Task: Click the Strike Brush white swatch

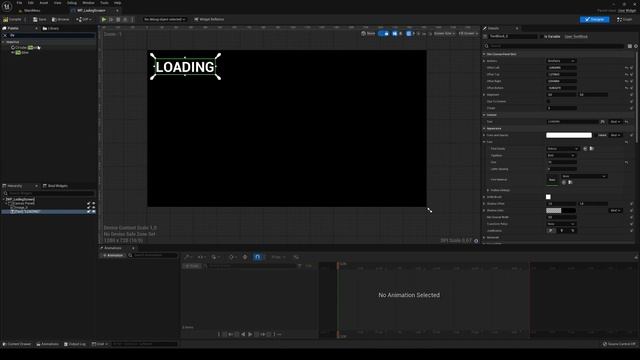Action: coord(548,197)
